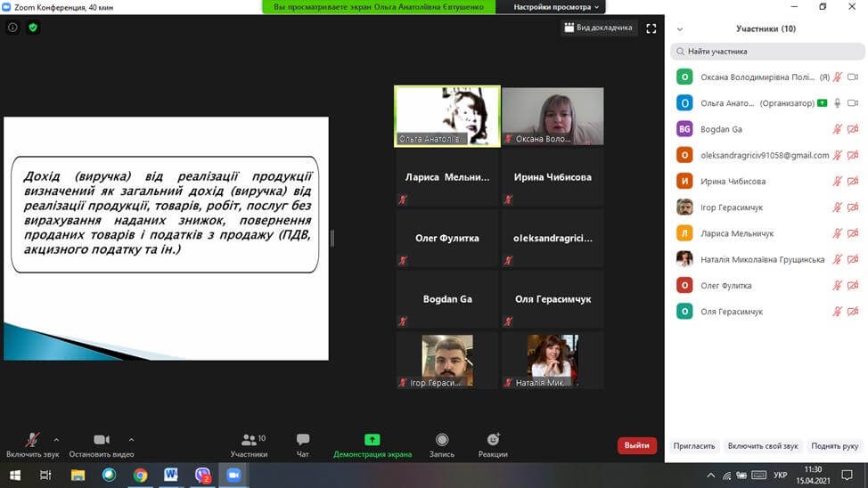Click the Participants icon in bottom toolbar
The image size is (868, 488).
click(249, 440)
